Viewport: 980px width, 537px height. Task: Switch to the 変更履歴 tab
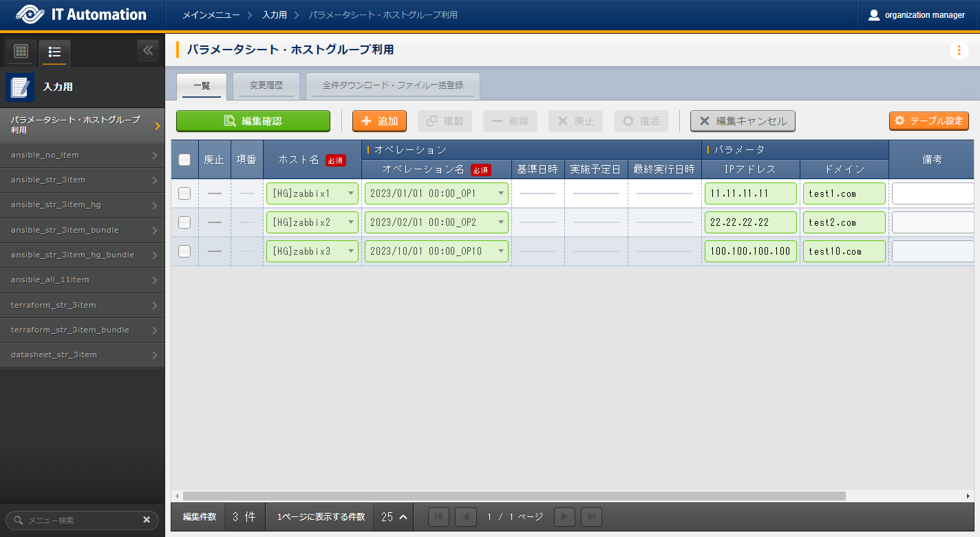click(x=266, y=85)
